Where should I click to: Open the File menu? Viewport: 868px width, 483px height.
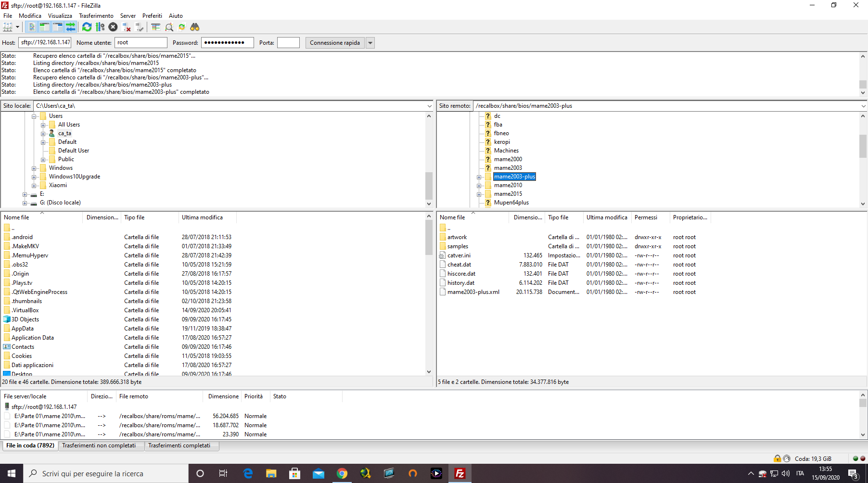tap(8, 15)
